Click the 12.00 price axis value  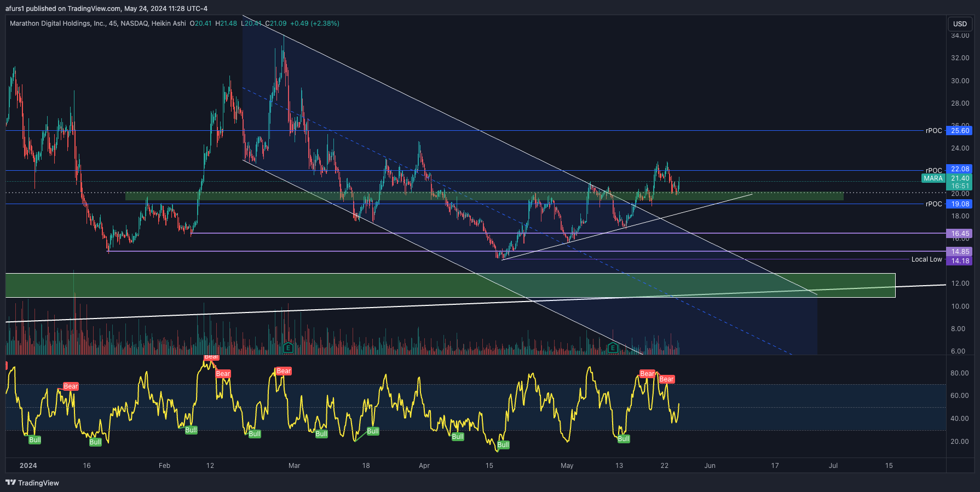point(960,283)
